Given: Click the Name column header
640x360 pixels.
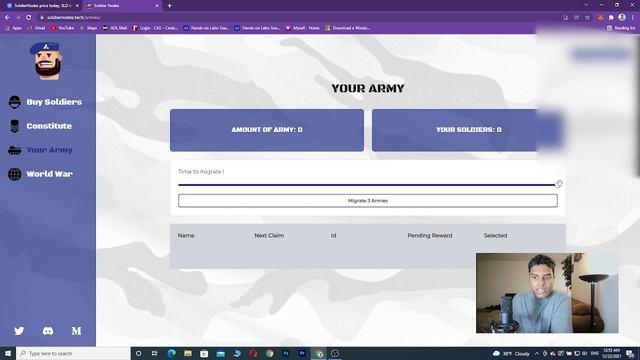Looking at the screenshot, I should click(x=186, y=236).
